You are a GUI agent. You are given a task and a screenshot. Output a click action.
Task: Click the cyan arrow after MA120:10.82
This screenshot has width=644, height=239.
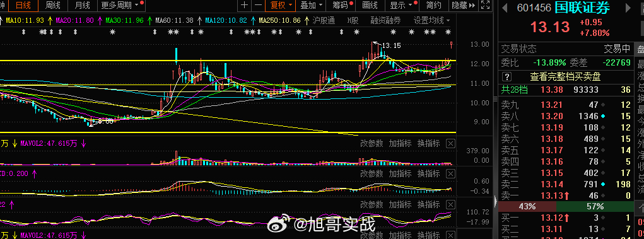(254, 20)
